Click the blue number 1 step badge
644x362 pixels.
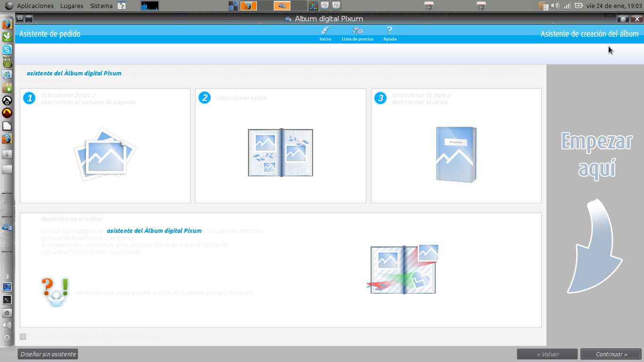29,98
